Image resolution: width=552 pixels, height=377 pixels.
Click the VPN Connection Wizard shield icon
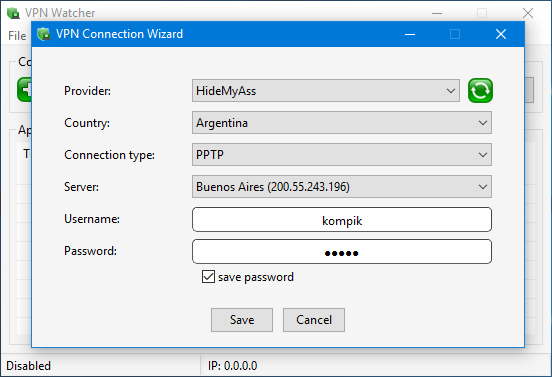44,34
